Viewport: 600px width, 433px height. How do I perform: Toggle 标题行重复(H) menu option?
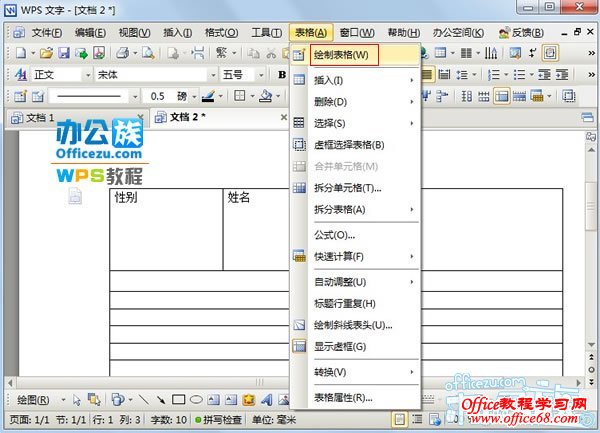(x=355, y=303)
